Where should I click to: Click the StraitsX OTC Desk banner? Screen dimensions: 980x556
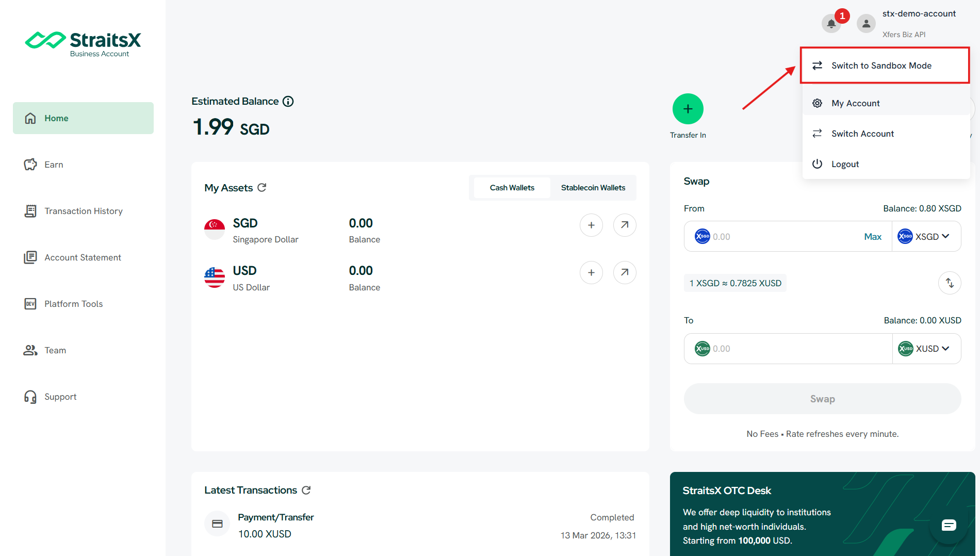tap(822, 514)
